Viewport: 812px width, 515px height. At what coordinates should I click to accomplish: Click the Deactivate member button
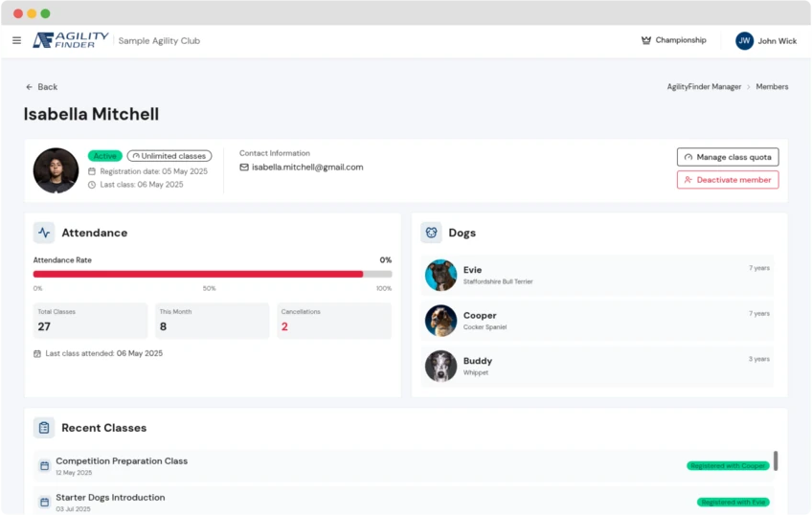(x=728, y=180)
